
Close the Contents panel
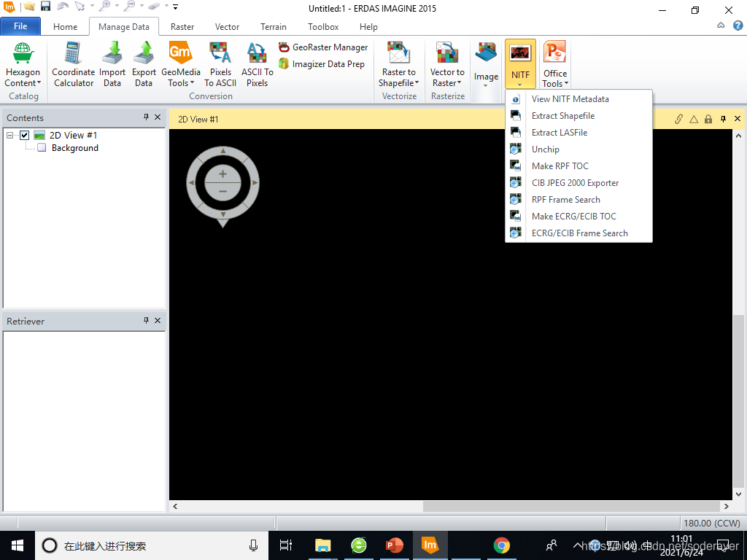click(158, 117)
